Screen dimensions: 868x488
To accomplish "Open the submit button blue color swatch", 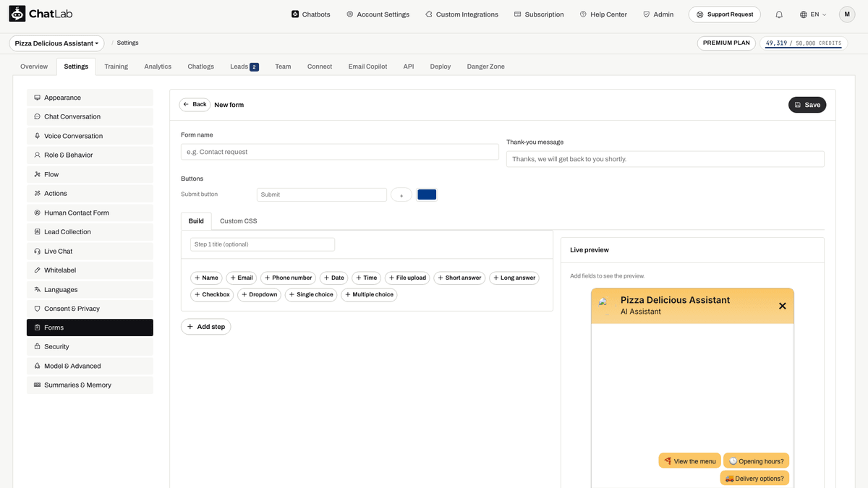I will 427,194.
